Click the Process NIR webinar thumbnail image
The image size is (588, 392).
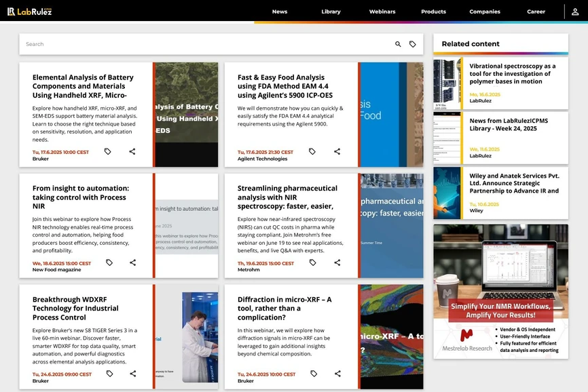click(186, 226)
